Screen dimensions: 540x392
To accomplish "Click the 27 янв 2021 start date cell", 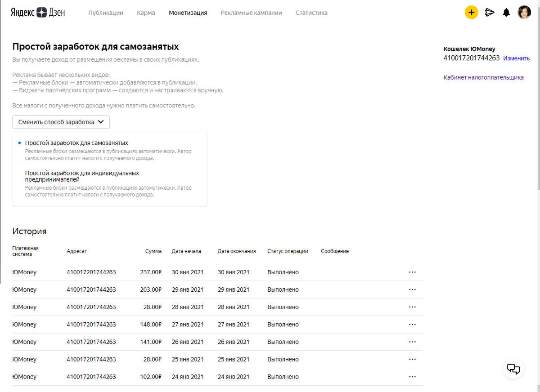I will (x=188, y=325).
